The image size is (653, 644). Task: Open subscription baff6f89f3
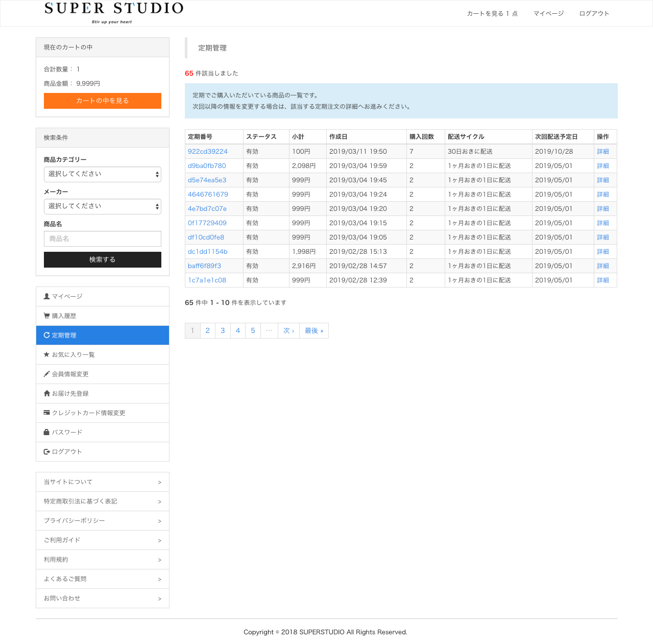[204, 266]
